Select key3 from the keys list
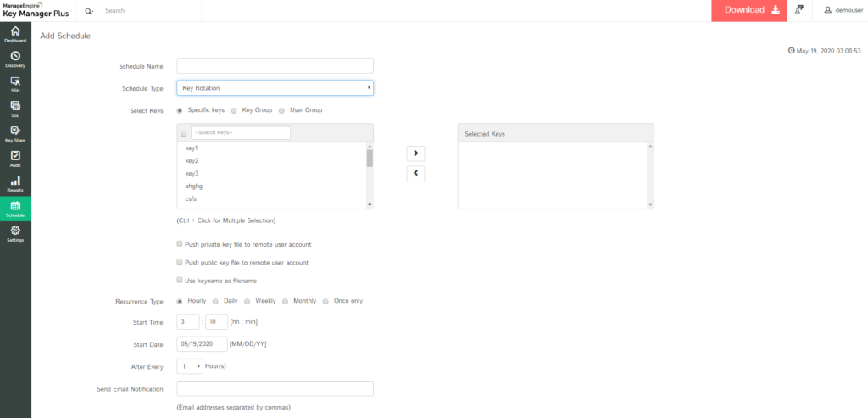This screenshot has height=418, width=868. pos(192,173)
